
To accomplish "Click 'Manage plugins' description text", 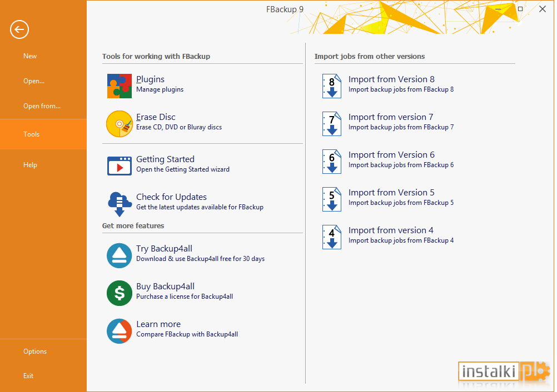I will [x=160, y=89].
